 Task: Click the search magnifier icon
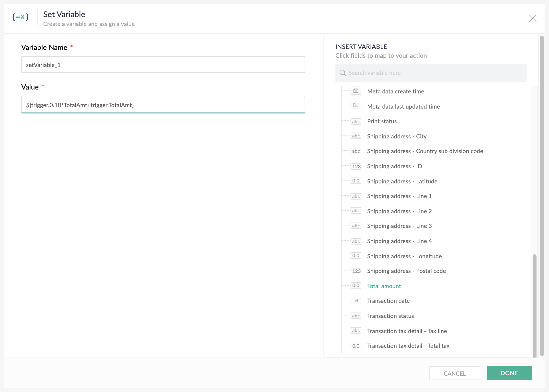(x=343, y=73)
